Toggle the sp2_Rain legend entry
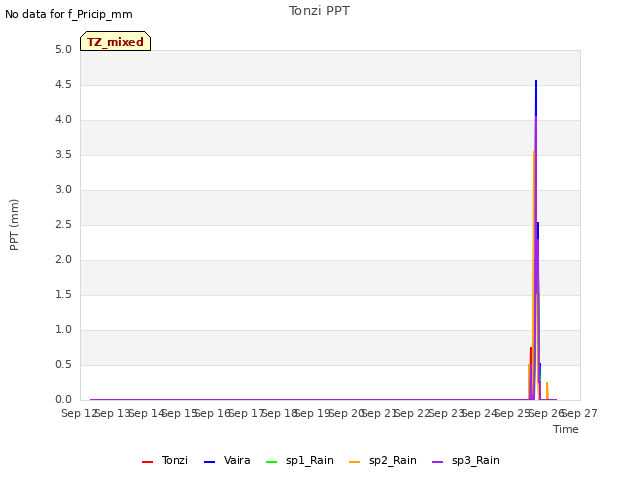The width and height of the screenshot is (640, 480). [x=383, y=460]
